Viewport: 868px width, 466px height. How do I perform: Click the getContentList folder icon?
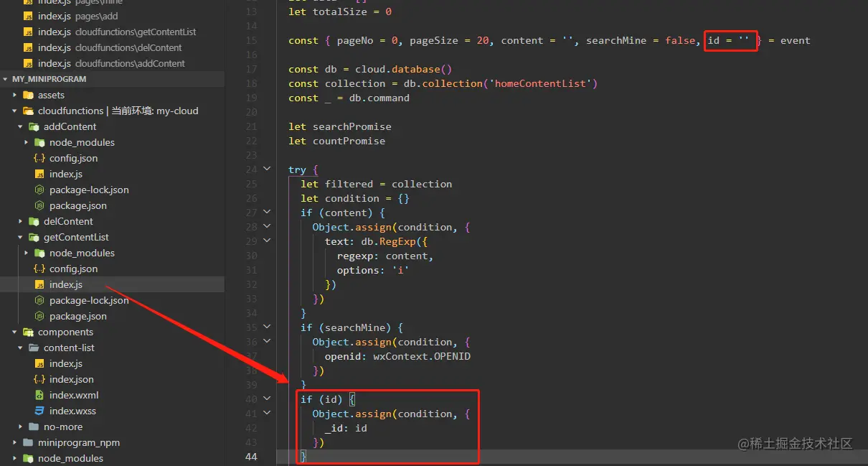pos(34,237)
